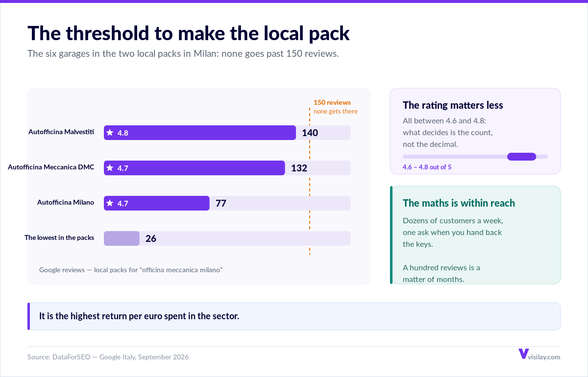Click the Visilay V logo icon

523,353
